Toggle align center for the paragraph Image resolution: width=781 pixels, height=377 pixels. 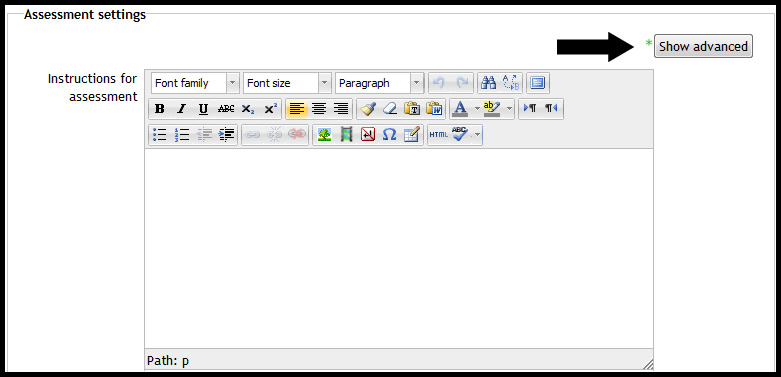(x=319, y=109)
